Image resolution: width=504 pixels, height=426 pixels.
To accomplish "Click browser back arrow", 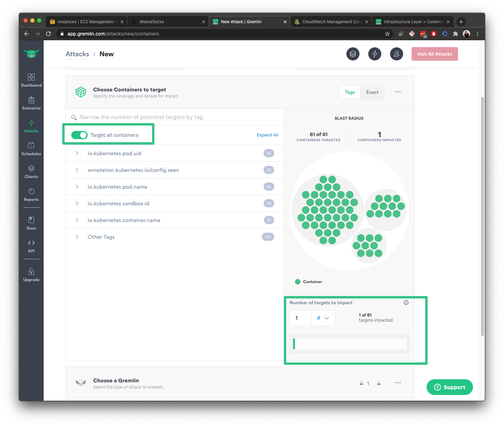I will (x=27, y=34).
